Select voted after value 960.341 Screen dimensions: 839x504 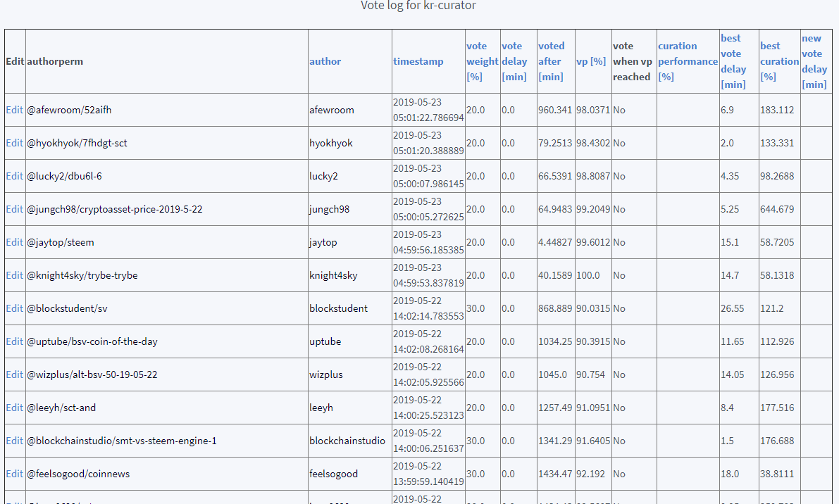pos(555,110)
